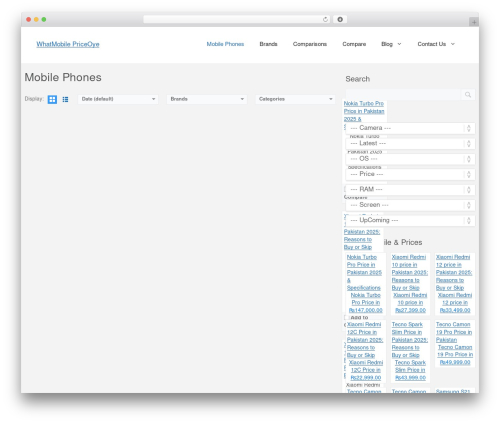
Task: Expand the Blog menu chevron
Action: coord(399,44)
